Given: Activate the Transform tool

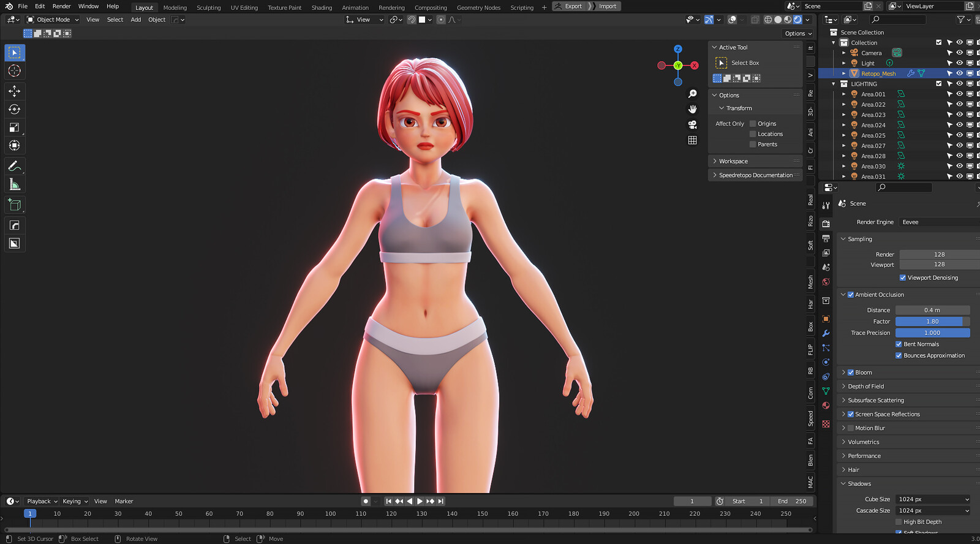Looking at the screenshot, I should 15,146.
